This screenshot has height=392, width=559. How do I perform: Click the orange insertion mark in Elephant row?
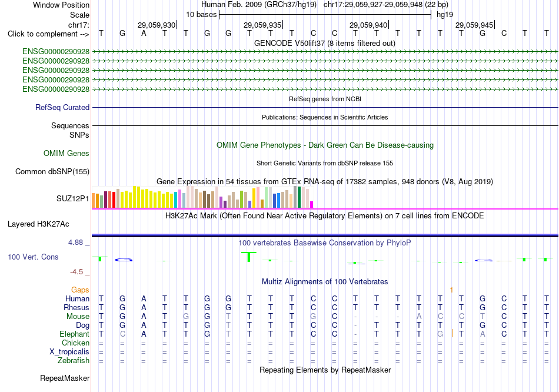coord(452,334)
